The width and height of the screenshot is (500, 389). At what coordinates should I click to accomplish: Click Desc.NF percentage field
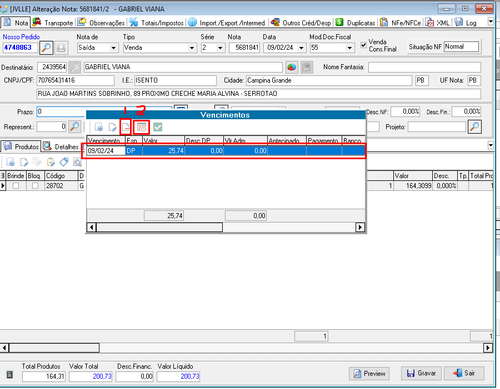point(405,112)
